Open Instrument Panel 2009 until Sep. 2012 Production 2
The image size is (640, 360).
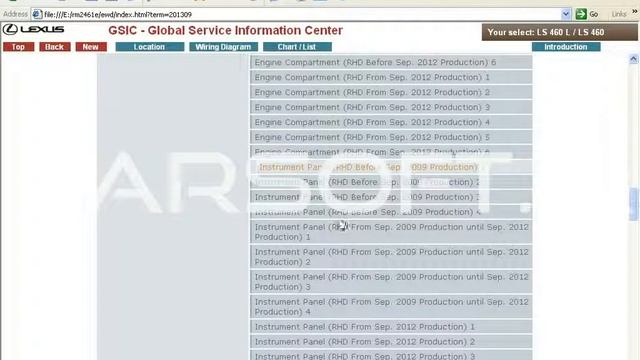pos(391,257)
